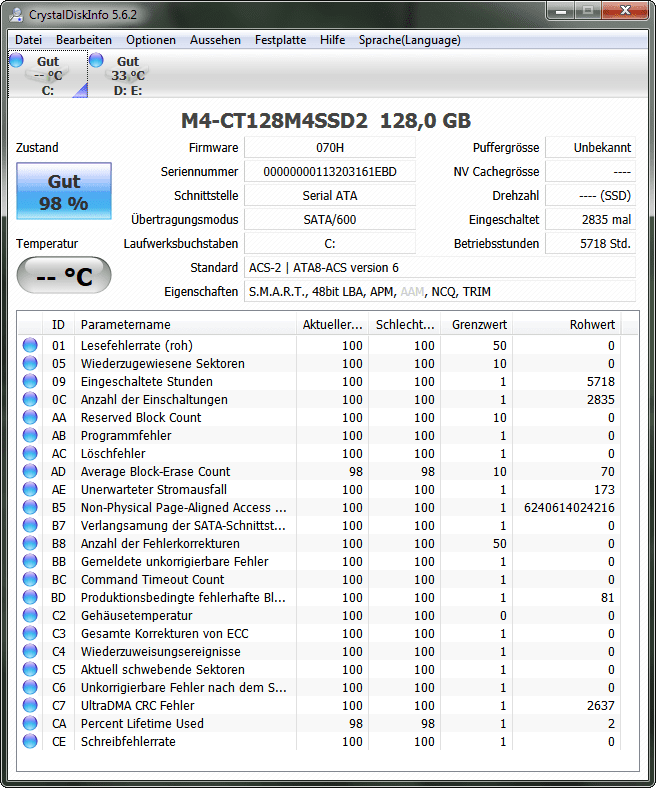Open the Optionen menu
The height and width of the screenshot is (788, 656).
(151, 40)
